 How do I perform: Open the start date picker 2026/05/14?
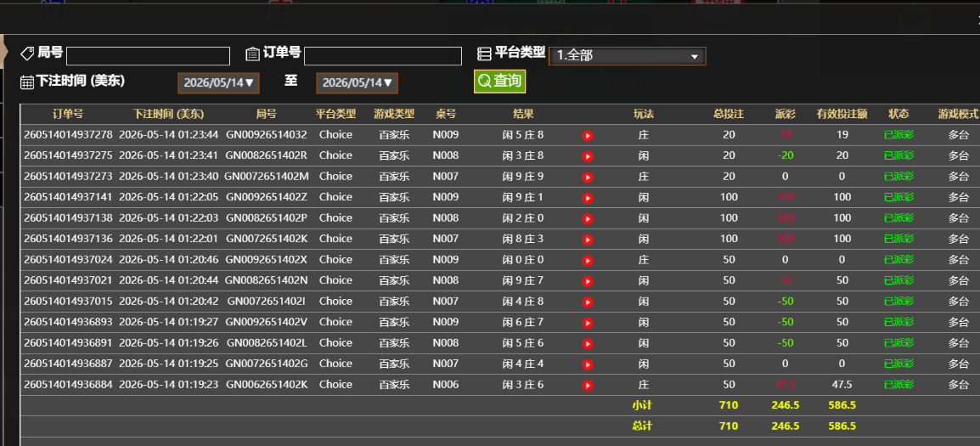point(218,82)
